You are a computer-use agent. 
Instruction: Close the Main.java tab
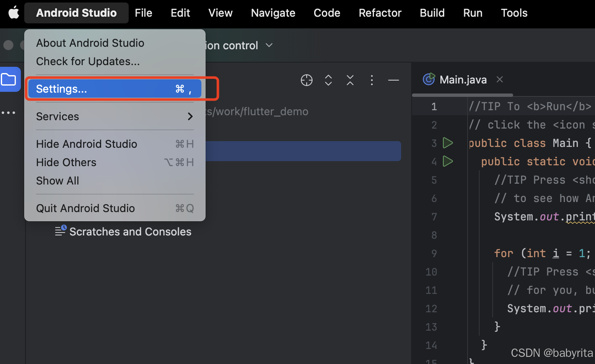coord(500,79)
